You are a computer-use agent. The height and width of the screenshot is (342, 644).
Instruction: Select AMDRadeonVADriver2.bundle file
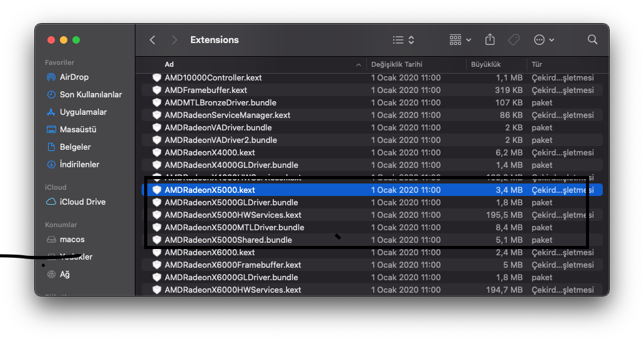click(372, 140)
